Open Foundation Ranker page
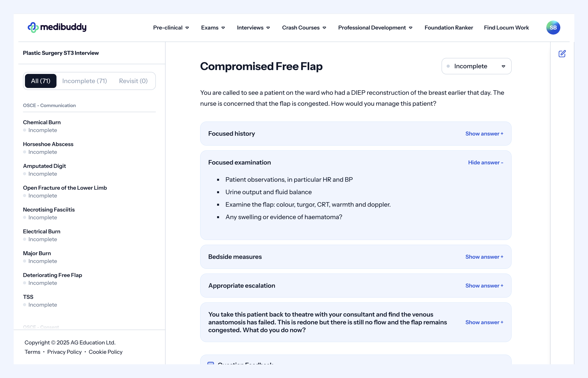Viewport: 588px width, 378px height. 449,28
